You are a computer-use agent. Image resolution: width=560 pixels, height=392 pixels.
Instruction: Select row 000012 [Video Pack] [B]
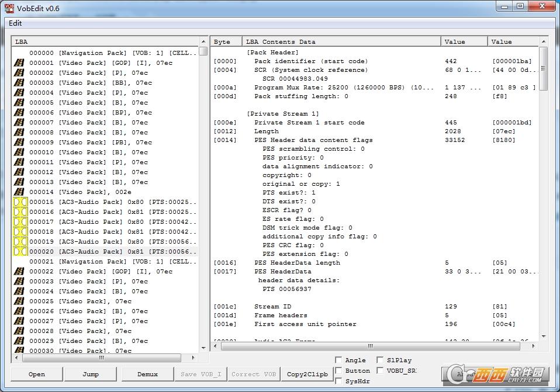[89, 172]
